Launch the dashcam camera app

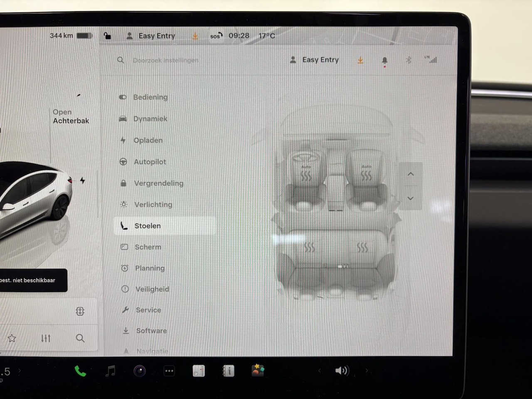click(140, 371)
